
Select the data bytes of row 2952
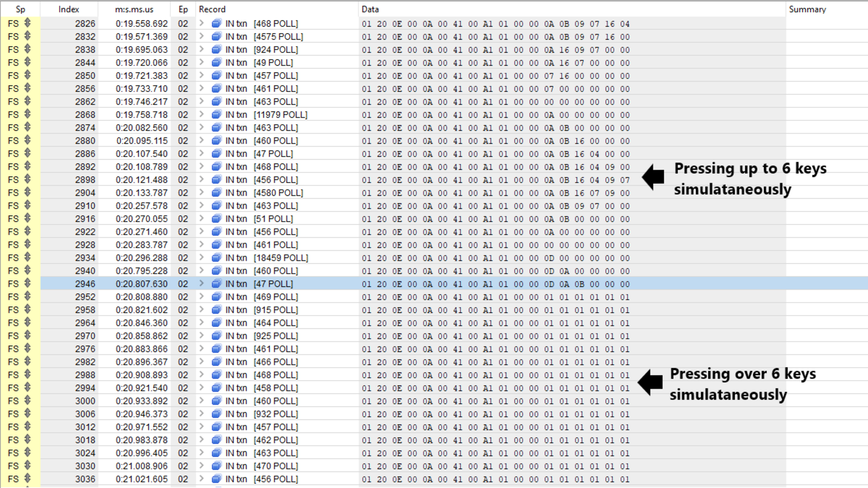tap(495, 297)
